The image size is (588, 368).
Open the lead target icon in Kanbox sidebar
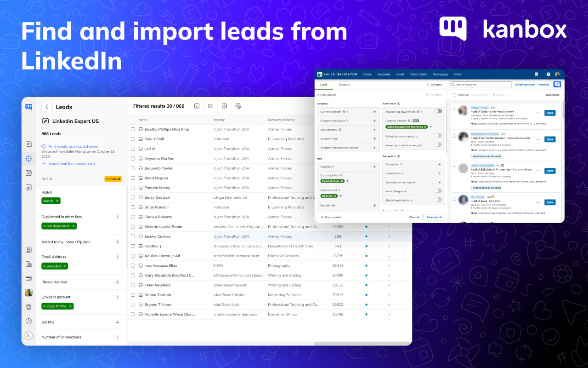[28, 159]
